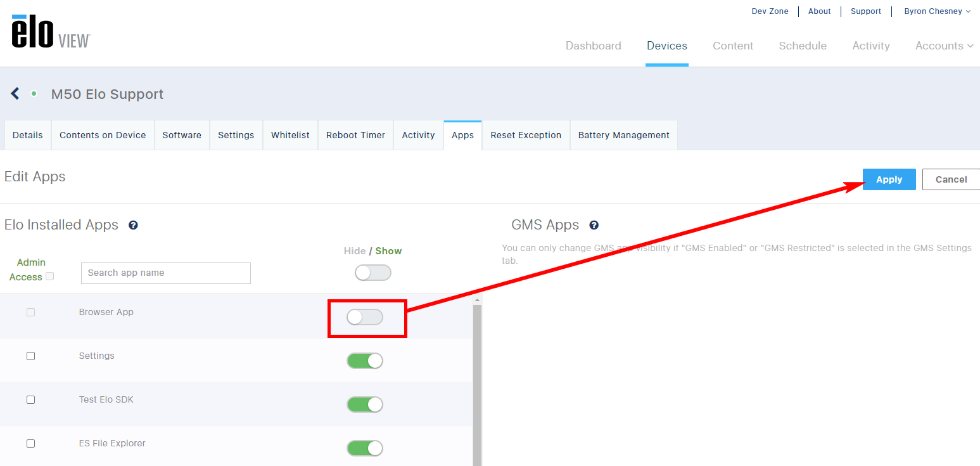
Task: Click the Cancel button
Action: pyautogui.click(x=951, y=179)
